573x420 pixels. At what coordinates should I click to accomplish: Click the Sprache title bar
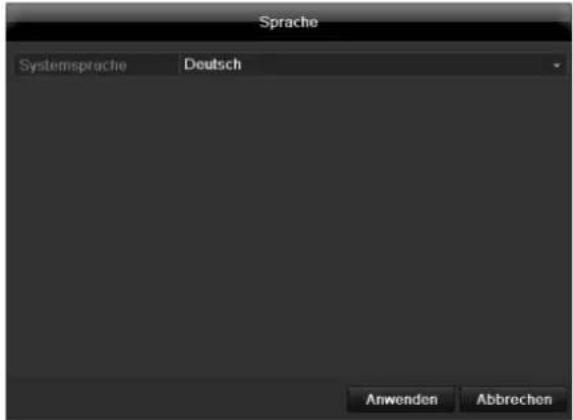pos(289,22)
